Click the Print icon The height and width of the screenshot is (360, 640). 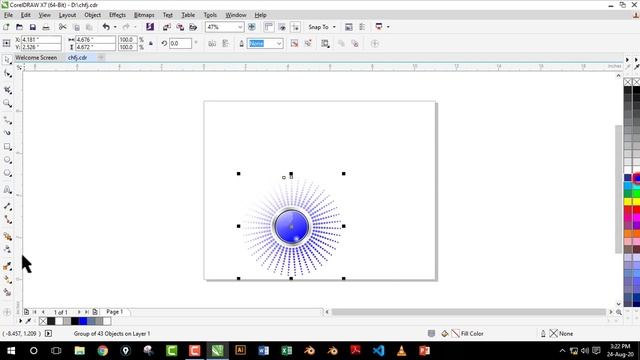pyautogui.click(x=46, y=27)
